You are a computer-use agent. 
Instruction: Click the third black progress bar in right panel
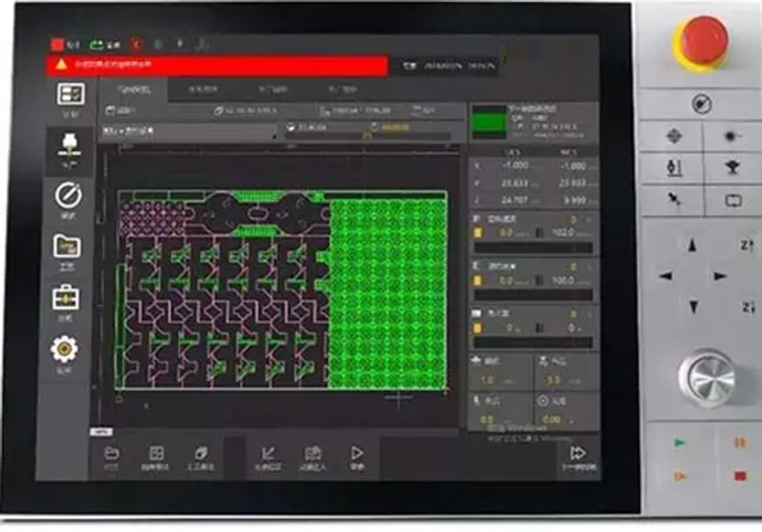[x=533, y=342]
